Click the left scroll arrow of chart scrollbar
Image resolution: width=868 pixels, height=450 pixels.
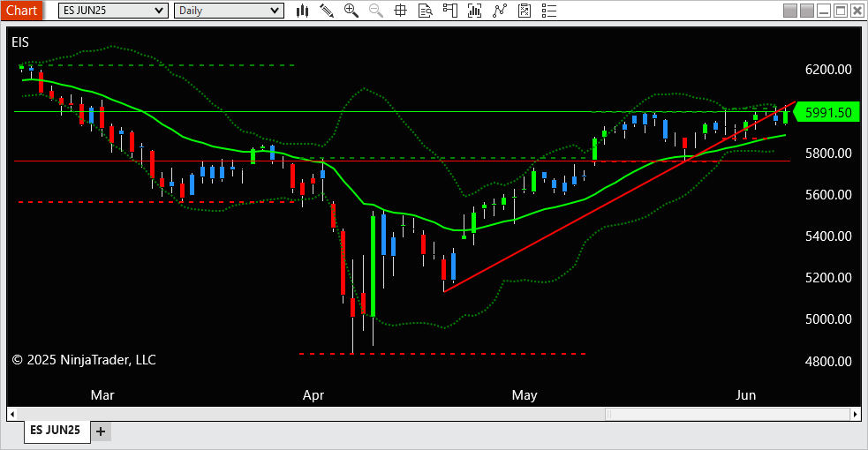tap(12, 414)
